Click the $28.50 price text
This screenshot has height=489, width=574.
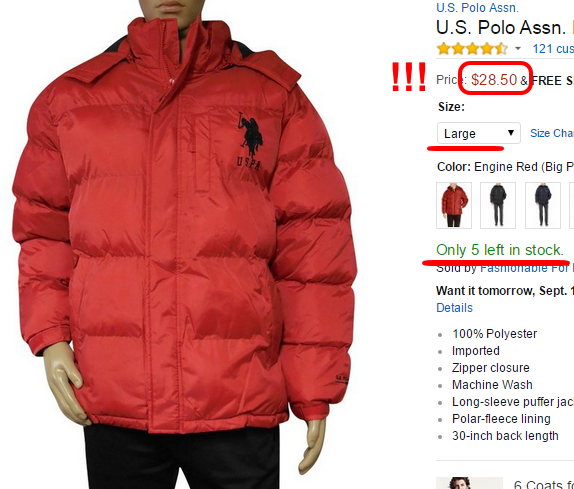coord(494,80)
